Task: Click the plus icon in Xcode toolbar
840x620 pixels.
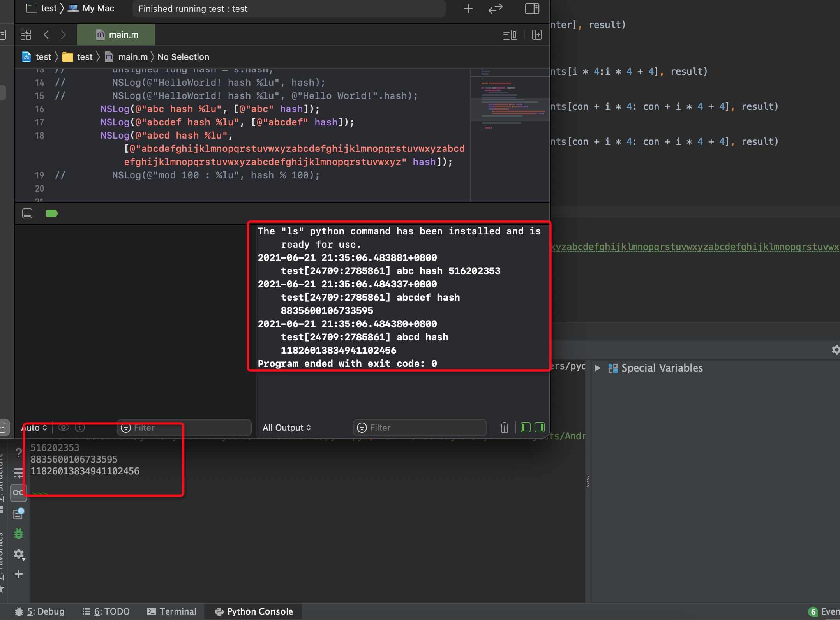Action: tap(468, 9)
